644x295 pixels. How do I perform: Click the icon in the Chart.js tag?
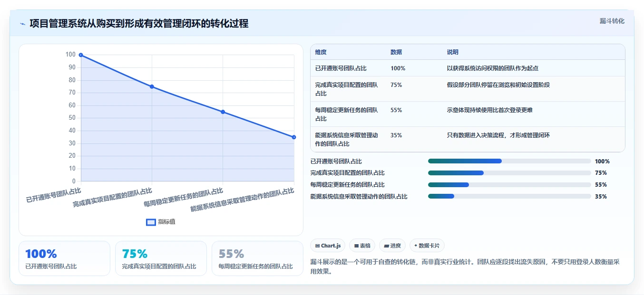317,246
